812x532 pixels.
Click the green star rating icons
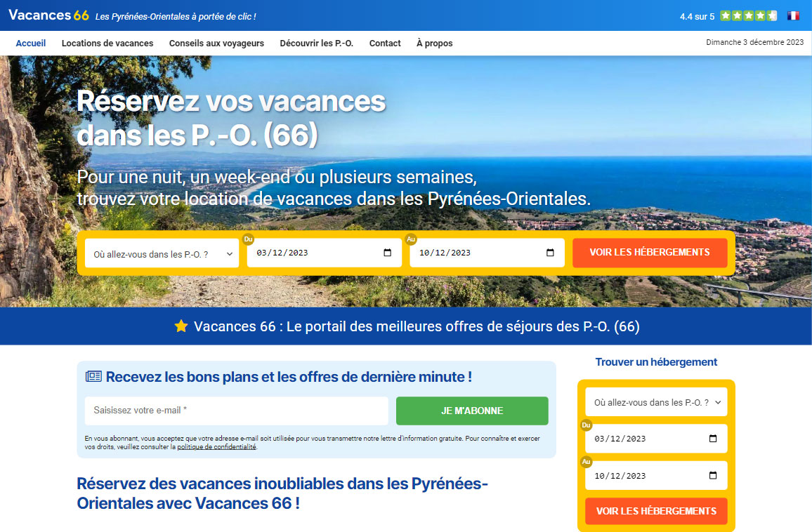[749, 15]
